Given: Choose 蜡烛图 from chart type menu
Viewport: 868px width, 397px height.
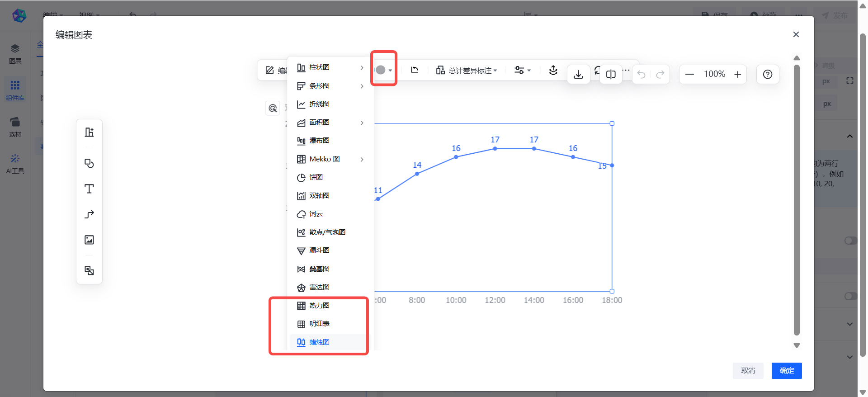Looking at the screenshot, I should point(319,342).
